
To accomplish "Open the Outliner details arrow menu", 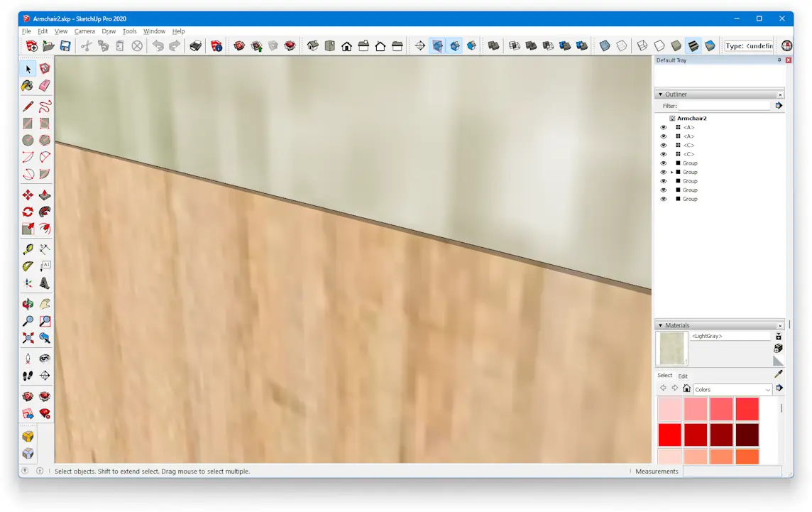I will (x=779, y=106).
